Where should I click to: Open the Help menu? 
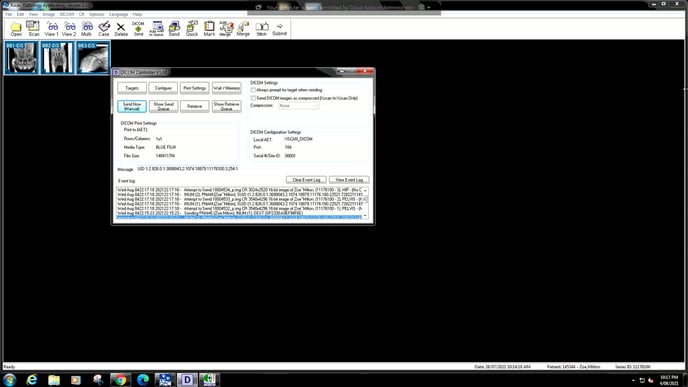pos(137,14)
